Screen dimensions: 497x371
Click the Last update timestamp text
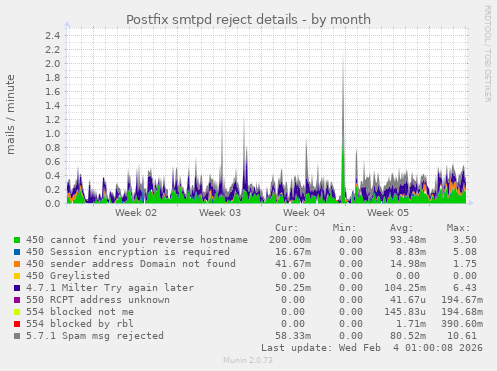(372, 348)
